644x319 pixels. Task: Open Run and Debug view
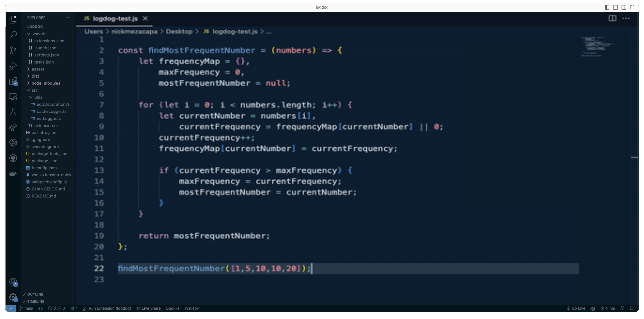tap(13, 66)
